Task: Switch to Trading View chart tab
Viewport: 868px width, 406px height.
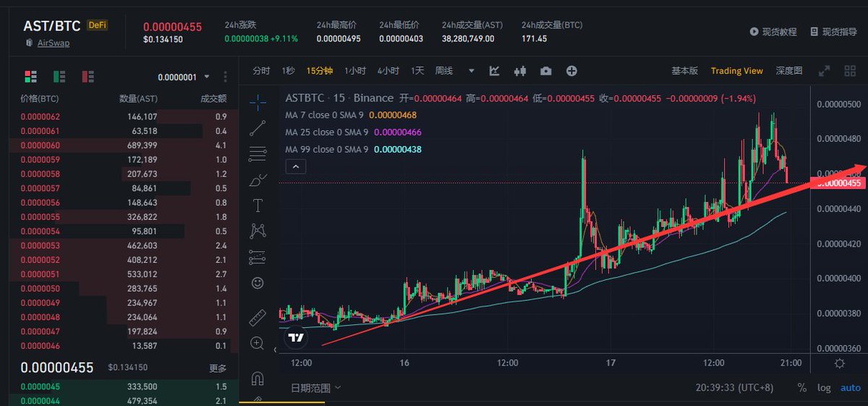Action: pyautogui.click(x=736, y=71)
